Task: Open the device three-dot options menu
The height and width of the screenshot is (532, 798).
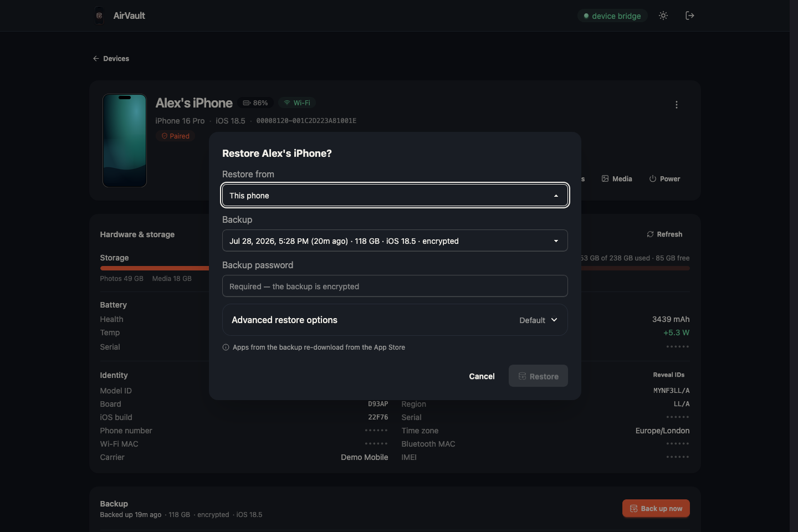Action: click(x=677, y=105)
